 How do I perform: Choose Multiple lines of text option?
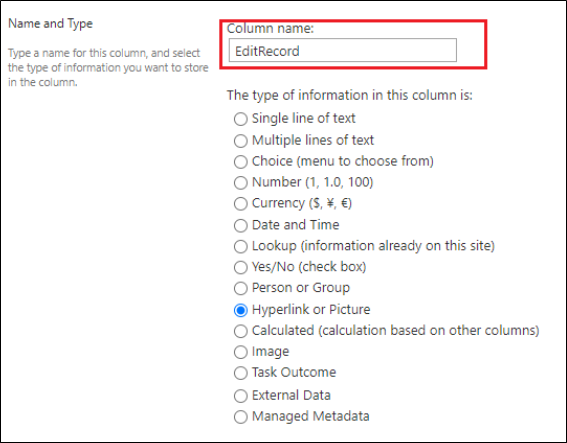(240, 141)
